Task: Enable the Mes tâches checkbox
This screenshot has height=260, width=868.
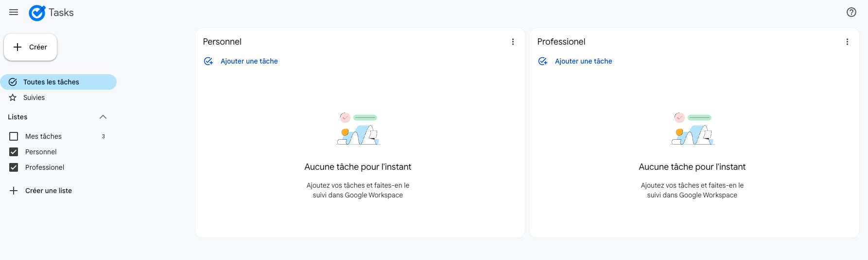Action: coord(14,136)
